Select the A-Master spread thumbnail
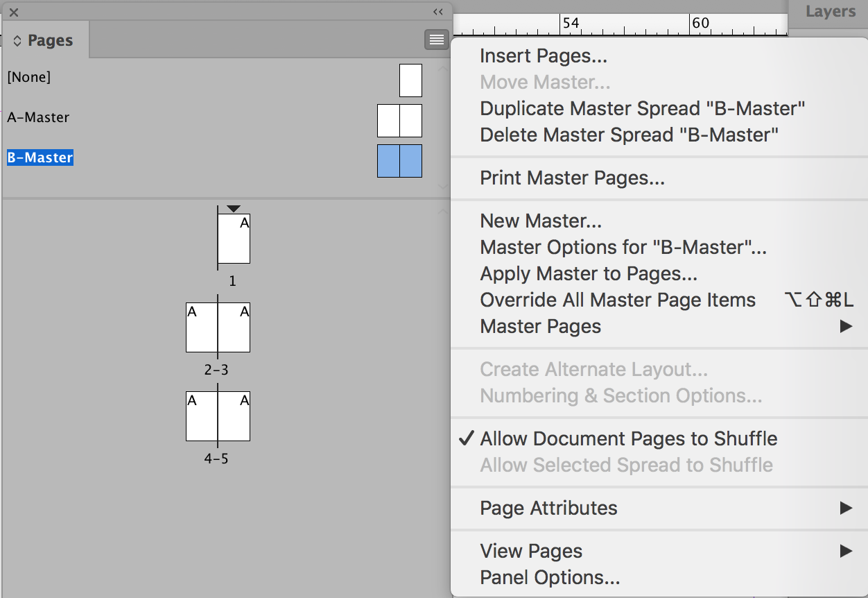Viewport: 868px width, 598px height. [399, 121]
